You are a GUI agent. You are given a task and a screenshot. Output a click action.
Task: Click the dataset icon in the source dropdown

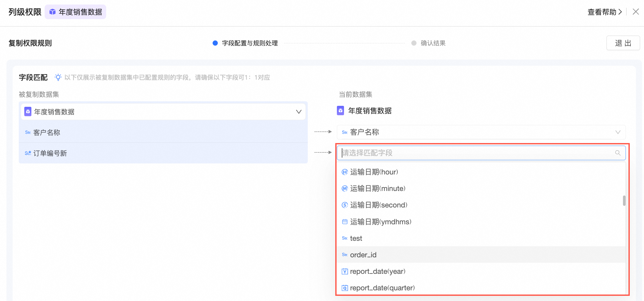pyautogui.click(x=28, y=112)
